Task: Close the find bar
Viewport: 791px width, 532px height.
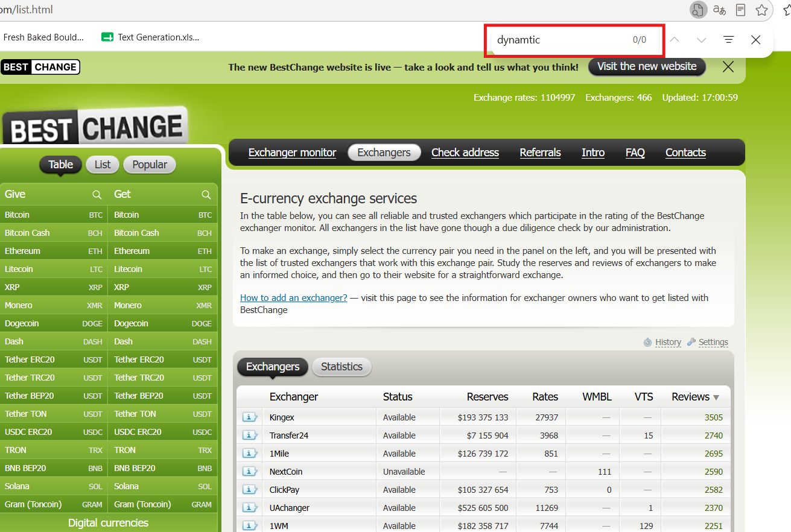Action: click(755, 40)
